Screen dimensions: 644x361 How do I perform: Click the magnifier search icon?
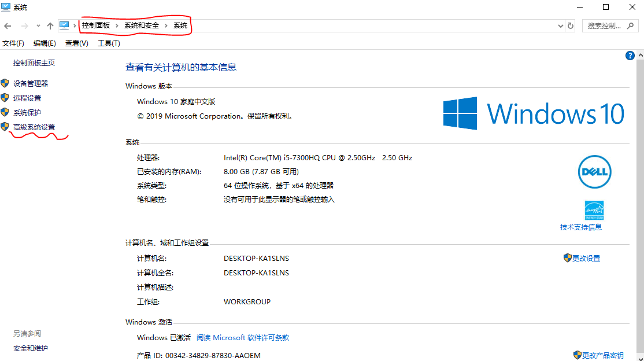[631, 26]
